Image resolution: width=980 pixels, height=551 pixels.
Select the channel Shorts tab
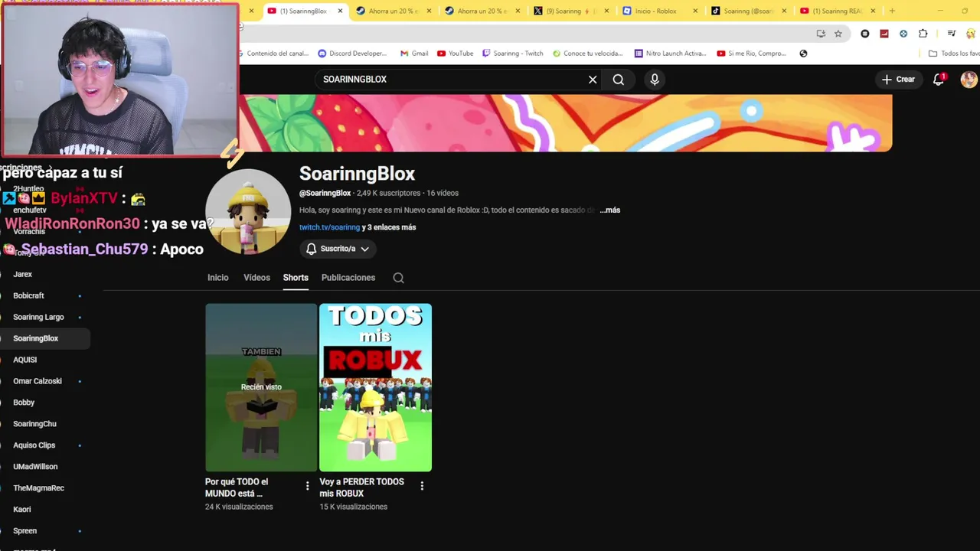pos(296,278)
